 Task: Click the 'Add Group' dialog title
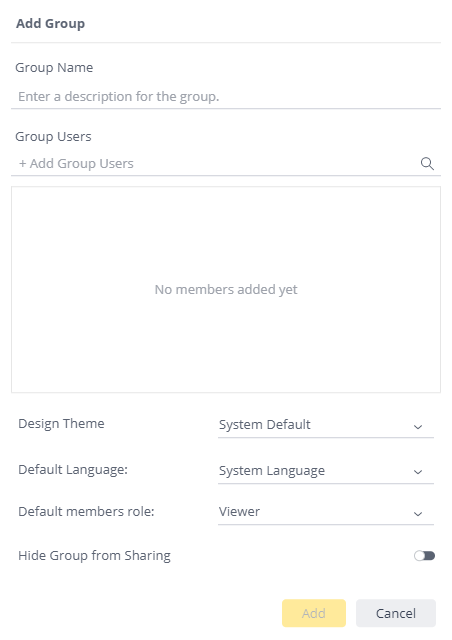click(50, 24)
